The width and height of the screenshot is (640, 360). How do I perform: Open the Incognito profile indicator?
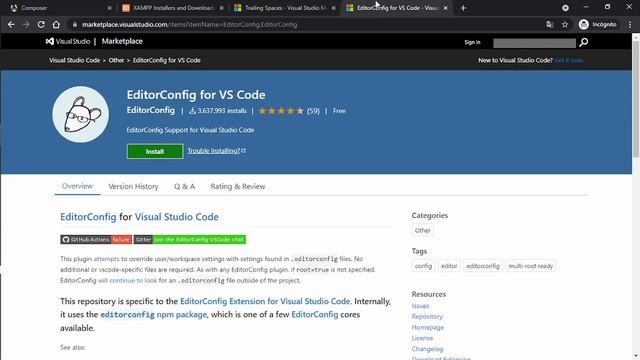coord(597,24)
